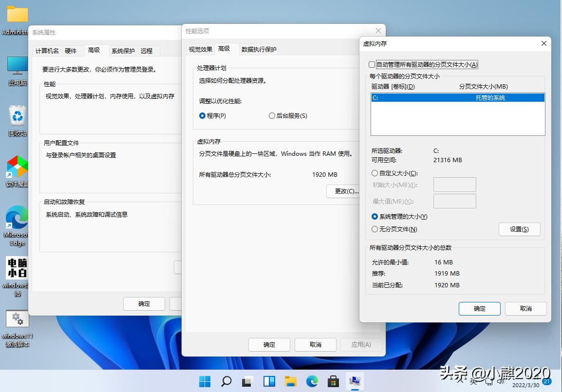Click the 更改 button under 虚拟内存

[x=343, y=191]
